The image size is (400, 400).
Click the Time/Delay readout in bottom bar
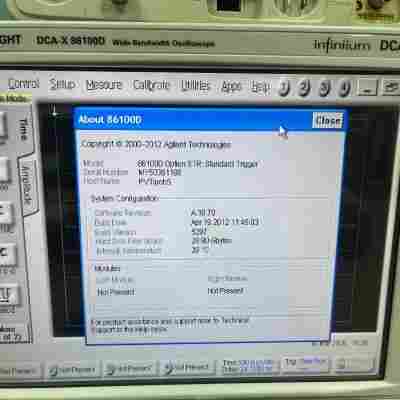click(248, 366)
